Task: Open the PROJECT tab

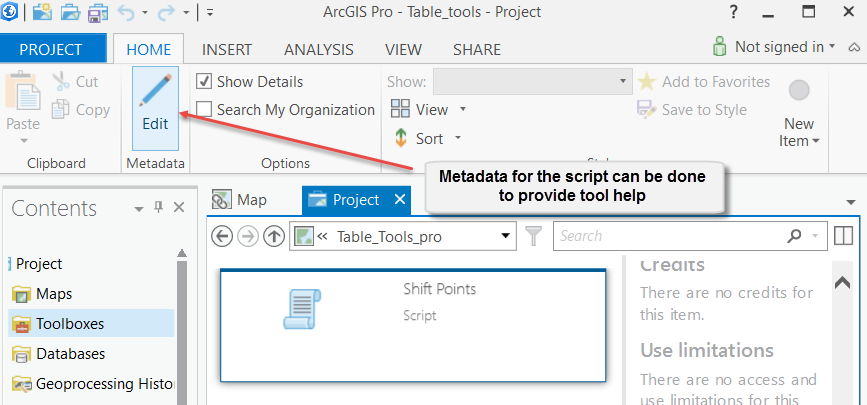Action: pos(51,49)
